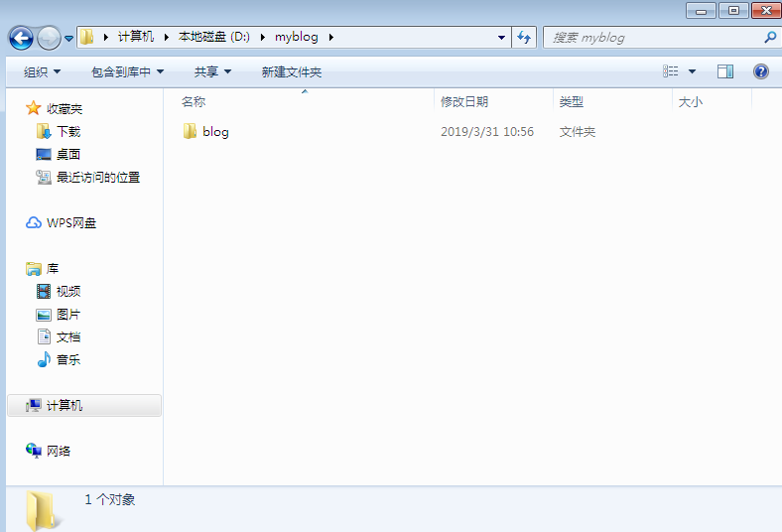Open the 包含到库中 menu

tap(127, 71)
